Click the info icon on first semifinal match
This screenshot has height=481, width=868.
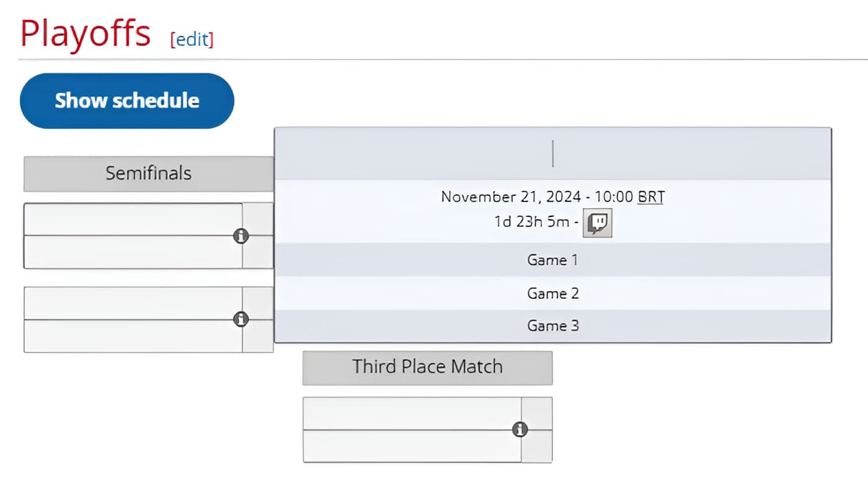[241, 236]
